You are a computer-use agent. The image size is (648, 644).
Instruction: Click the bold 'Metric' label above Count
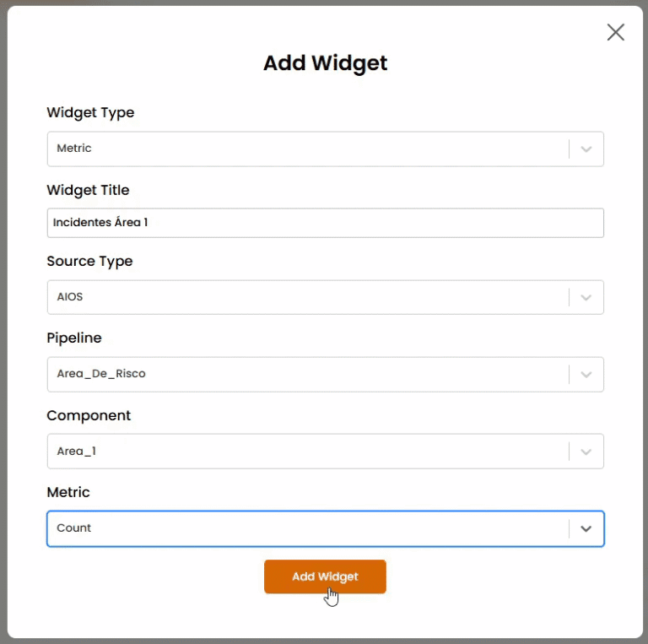coord(68,492)
